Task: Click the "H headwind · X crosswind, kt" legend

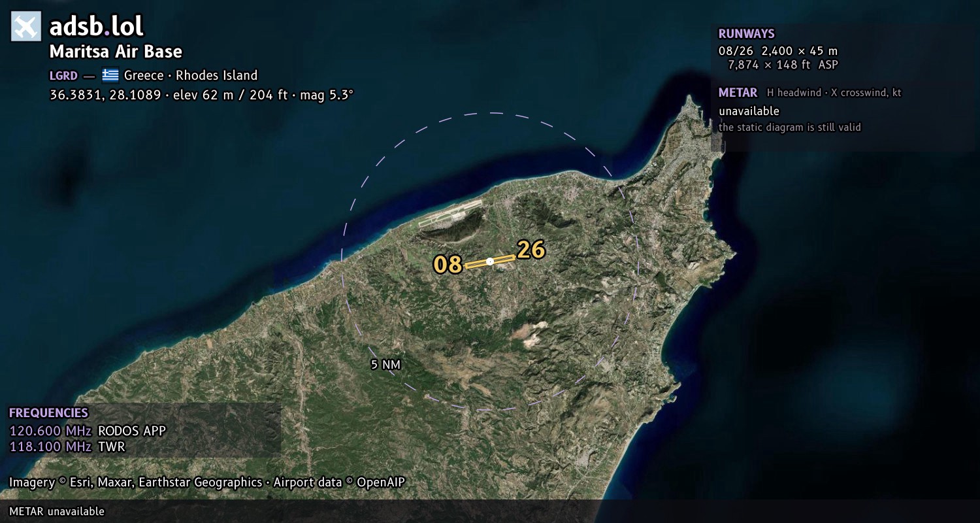Action: (834, 93)
